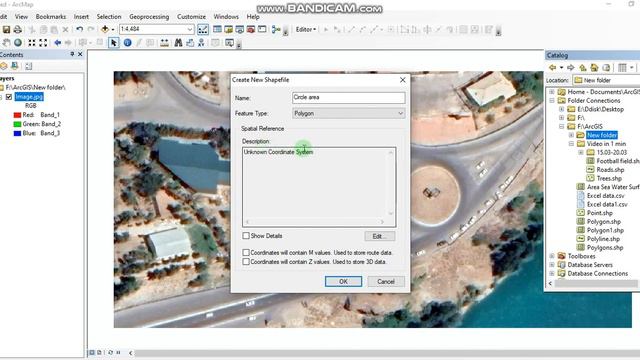The height and width of the screenshot is (360, 640).
Task: Open the Catalog window toolbar icon
Action: tap(229, 29)
